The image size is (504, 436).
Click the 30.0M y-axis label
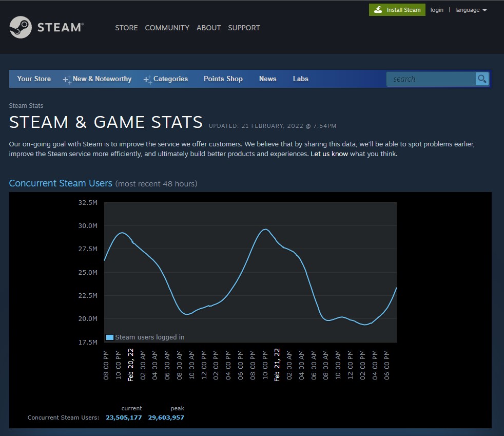tap(88, 226)
